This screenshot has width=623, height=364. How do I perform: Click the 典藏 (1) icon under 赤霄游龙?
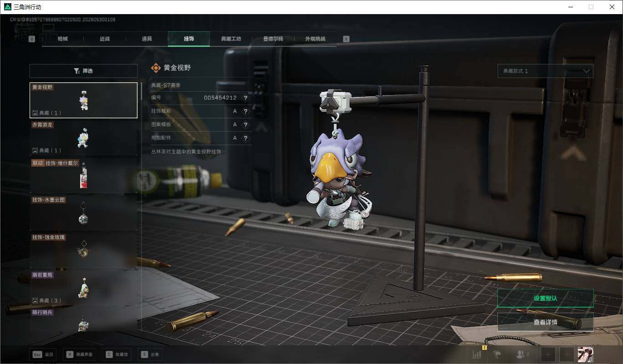tap(35, 150)
